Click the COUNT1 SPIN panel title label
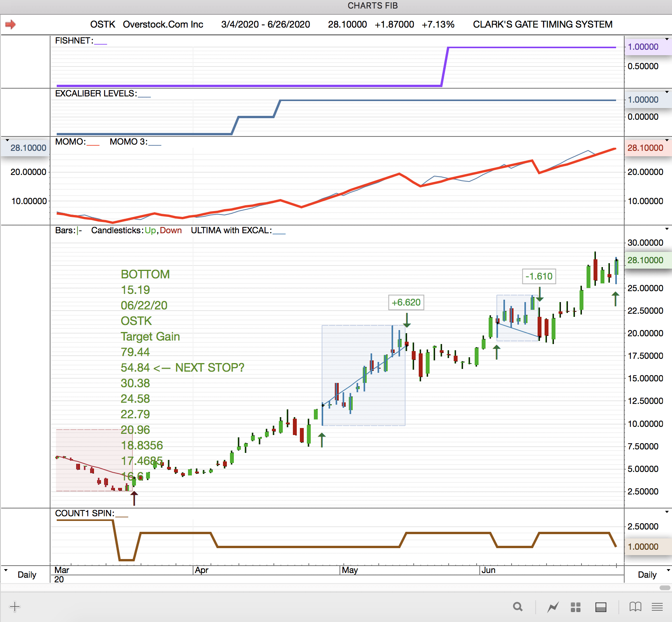The image size is (672, 622). pos(85,514)
